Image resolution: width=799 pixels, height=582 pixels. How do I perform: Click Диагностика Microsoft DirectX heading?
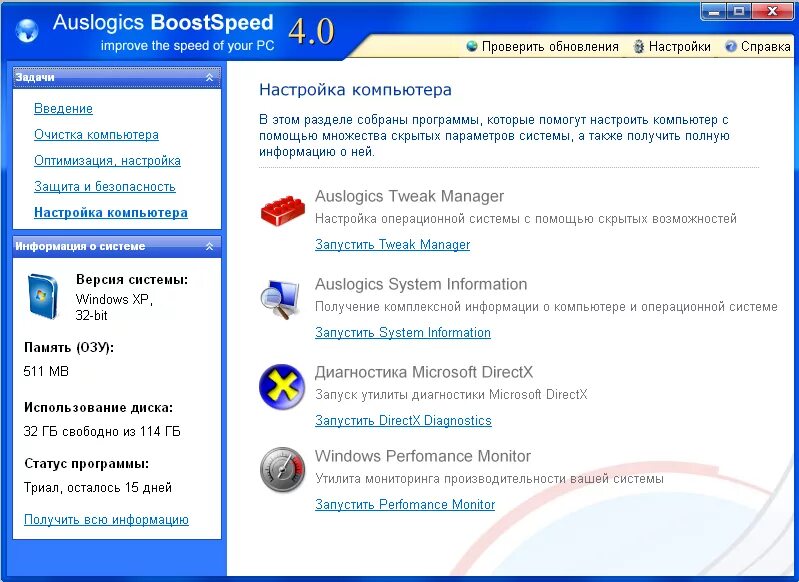(424, 372)
